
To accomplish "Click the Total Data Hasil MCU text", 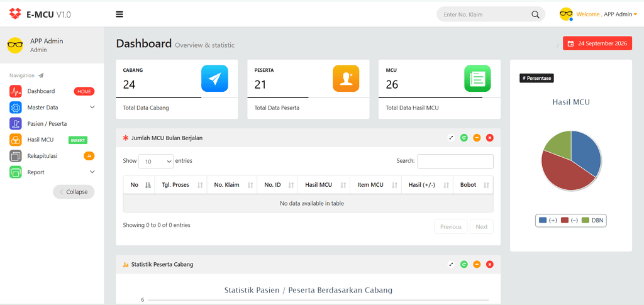I will (x=412, y=108).
